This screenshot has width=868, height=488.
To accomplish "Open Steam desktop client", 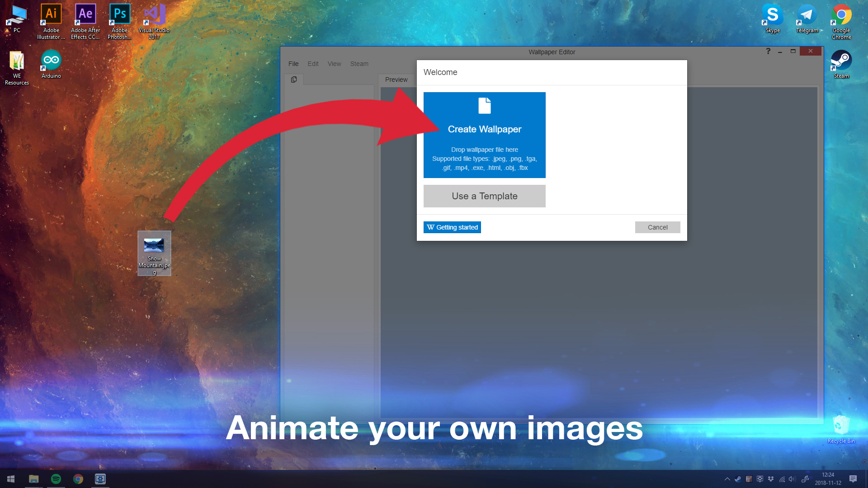I will click(x=841, y=64).
